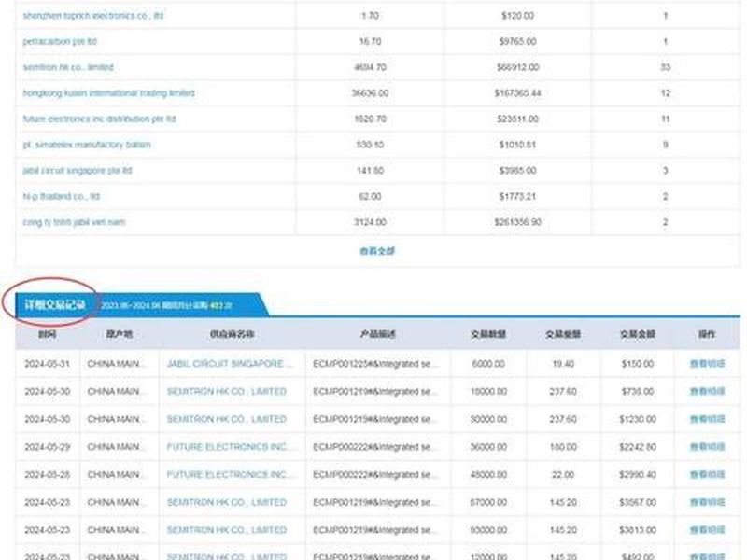The height and width of the screenshot is (560, 747).
Task: Open future electronics inc distribution pte ltd link
Action: [100, 119]
